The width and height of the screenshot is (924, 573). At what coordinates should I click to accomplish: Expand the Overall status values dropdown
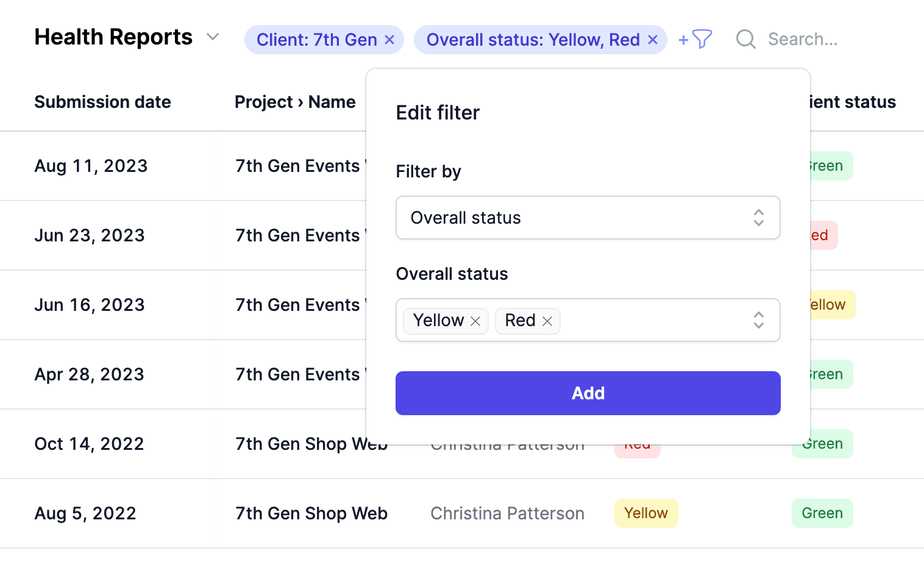[758, 320]
